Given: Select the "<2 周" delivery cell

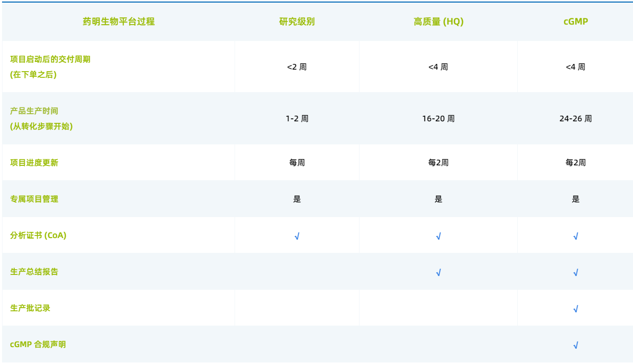Looking at the screenshot, I should tap(297, 67).
